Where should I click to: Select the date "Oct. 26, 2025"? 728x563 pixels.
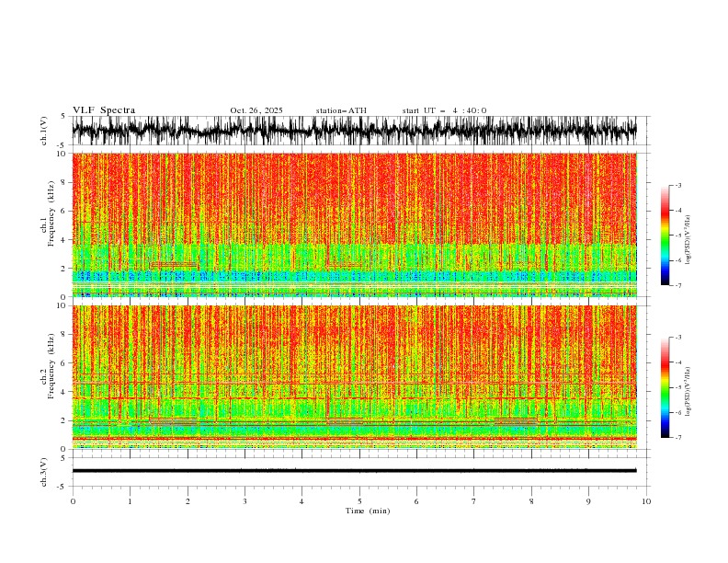256,110
